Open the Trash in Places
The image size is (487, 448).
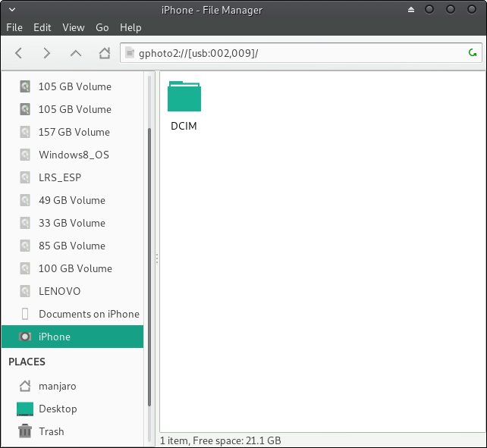72,431
